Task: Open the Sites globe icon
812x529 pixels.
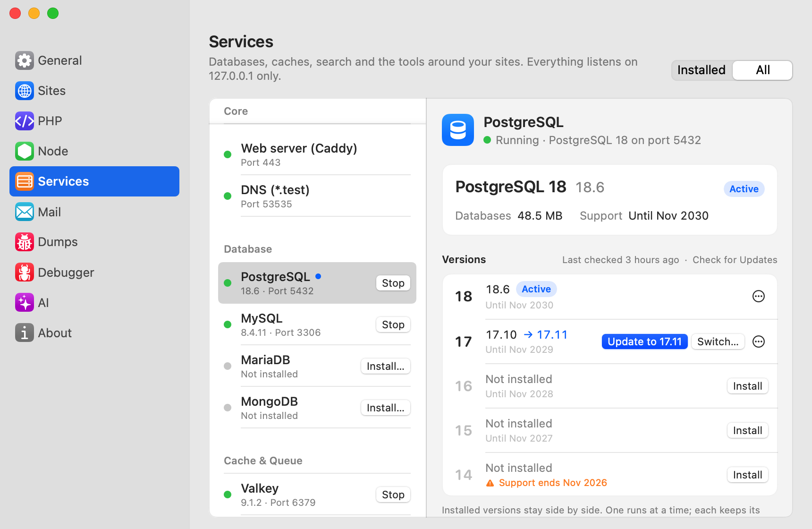Action: (x=25, y=91)
